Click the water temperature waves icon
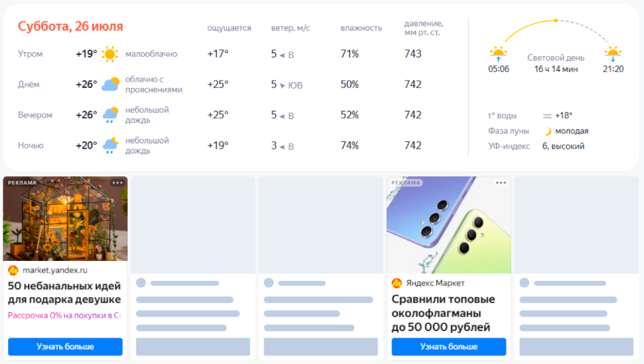The height and width of the screenshot is (364, 644). [547, 116]
